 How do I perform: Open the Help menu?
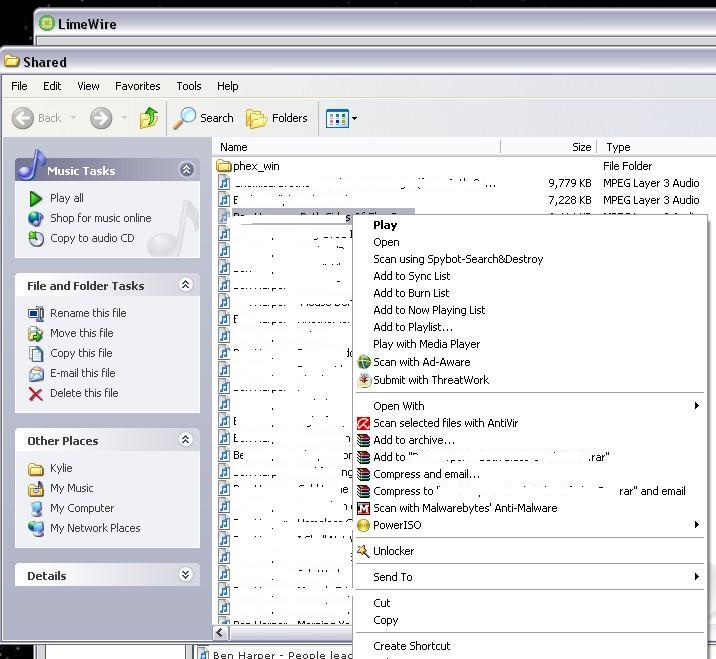(227, 86)
